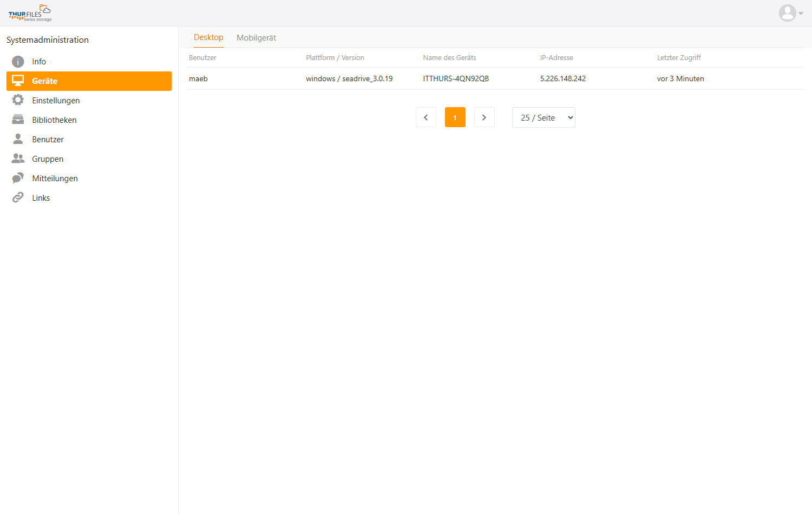The image size is (812, 514).
Task: Click the Systemadministration heading
Action: point(48,40)
